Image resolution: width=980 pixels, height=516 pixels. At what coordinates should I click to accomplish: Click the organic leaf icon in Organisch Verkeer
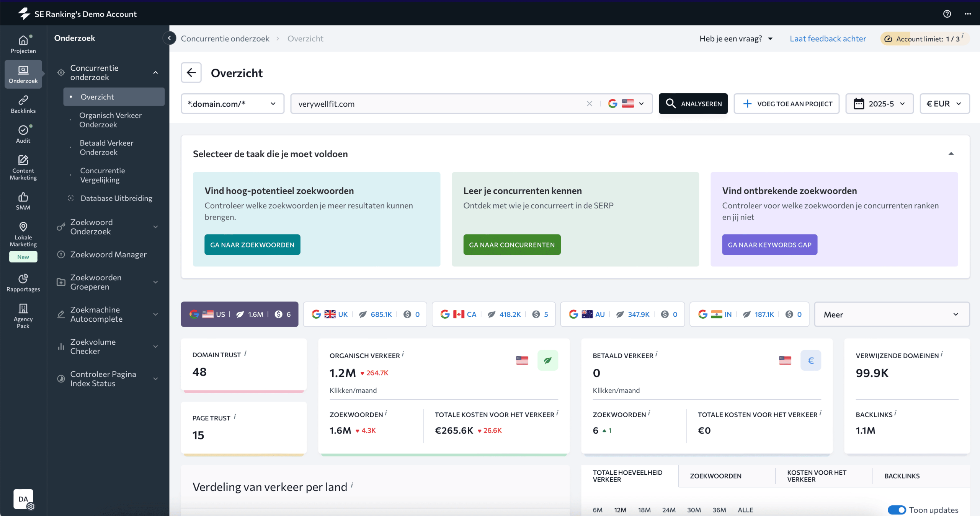click(x=547, y=360)
